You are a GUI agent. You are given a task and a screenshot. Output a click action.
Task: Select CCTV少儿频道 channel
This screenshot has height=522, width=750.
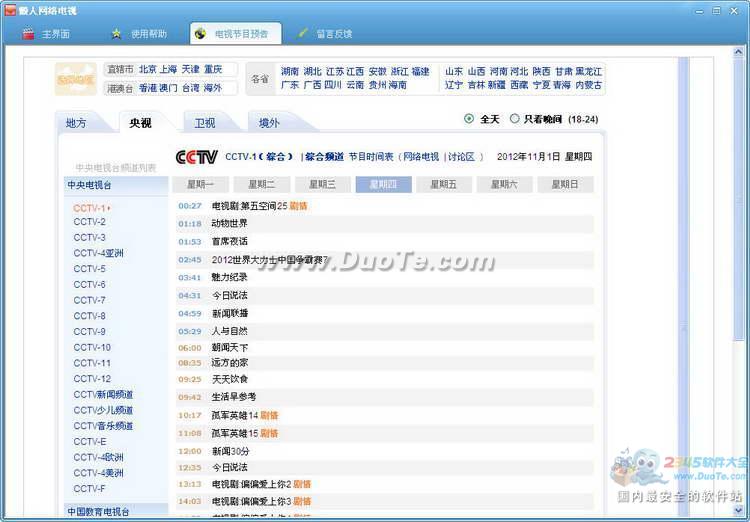[103, 410]
